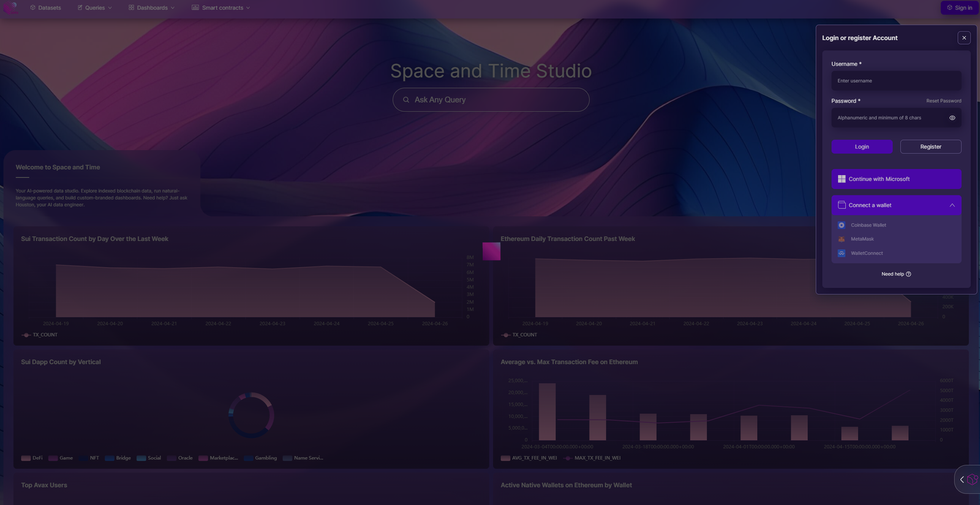The image size is (980, 505).
Task: Click 'Top Avax Users' heading
Action: [x=44, y=485]
